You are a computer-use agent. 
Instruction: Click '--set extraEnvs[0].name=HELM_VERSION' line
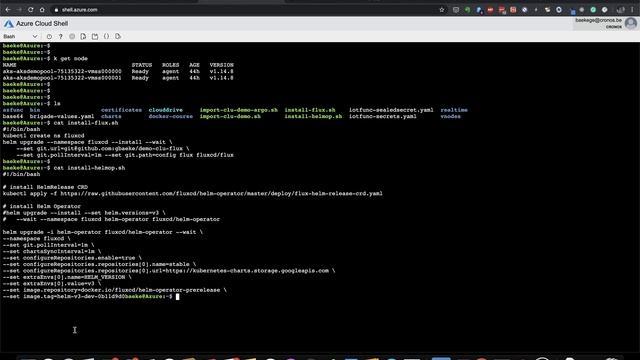point(67,277)
